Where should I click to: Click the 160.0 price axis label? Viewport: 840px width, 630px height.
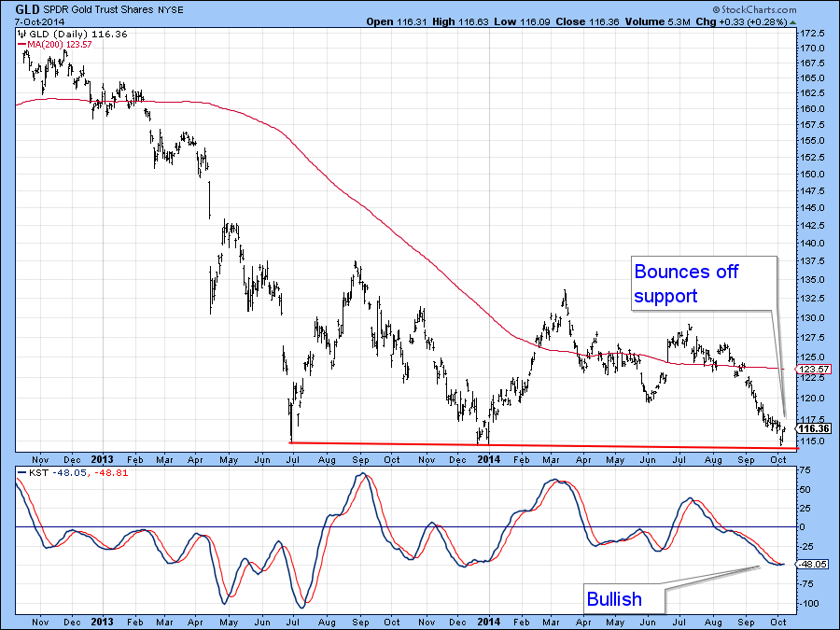coord(813,109)
